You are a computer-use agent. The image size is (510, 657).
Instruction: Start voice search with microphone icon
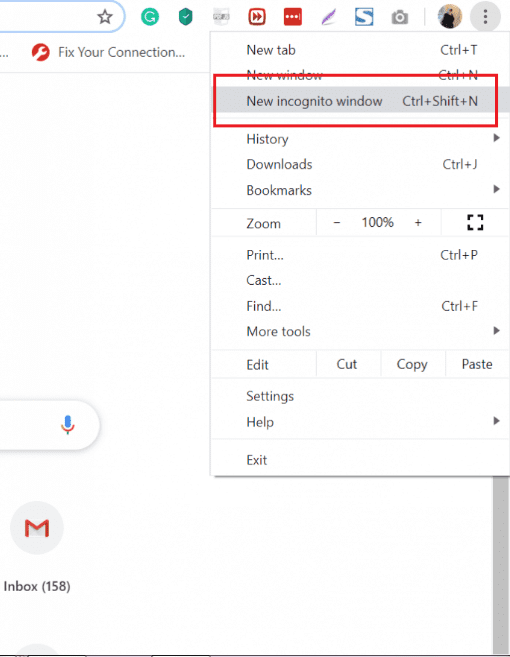coord(67,424)
